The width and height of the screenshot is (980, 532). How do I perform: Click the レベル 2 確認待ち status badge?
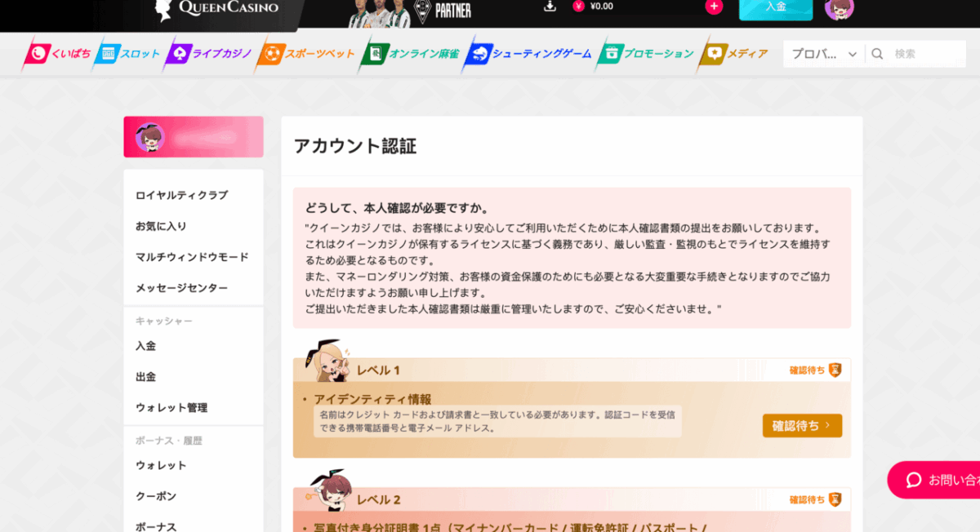[x=815, y=499]
